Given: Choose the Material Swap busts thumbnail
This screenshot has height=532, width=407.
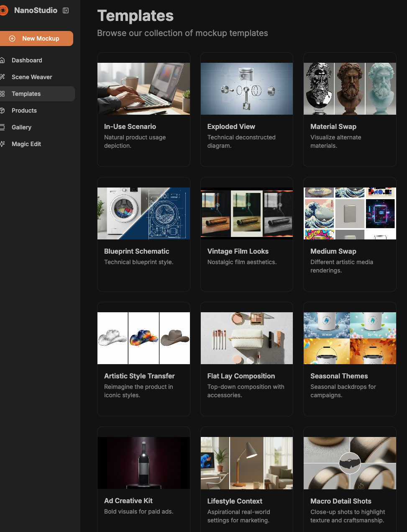Looking at the screenshot, I should coord(350,89).
